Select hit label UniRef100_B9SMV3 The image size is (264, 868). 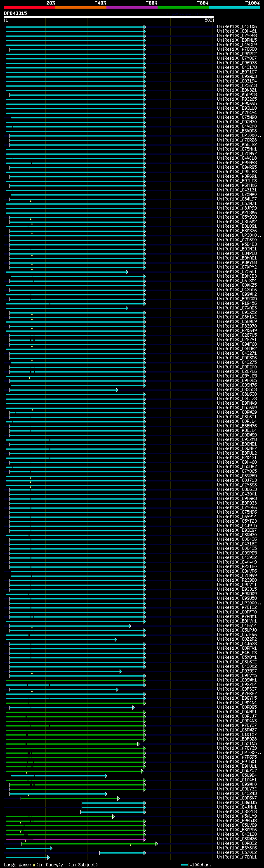click(237, 163)
